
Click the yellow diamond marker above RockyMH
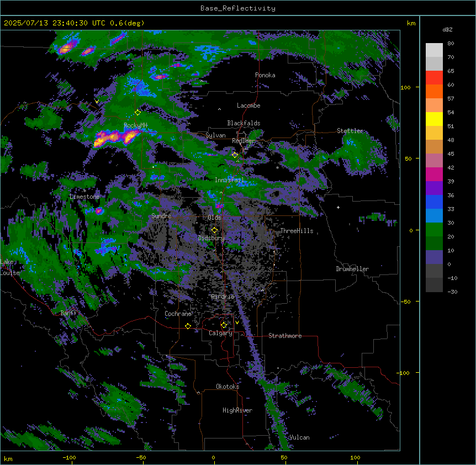pos(137,112)
